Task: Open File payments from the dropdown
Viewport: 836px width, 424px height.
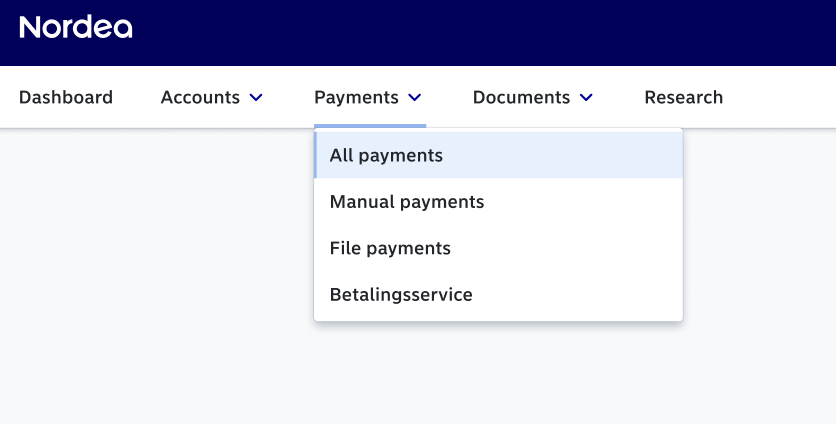Action: [499, 248]
